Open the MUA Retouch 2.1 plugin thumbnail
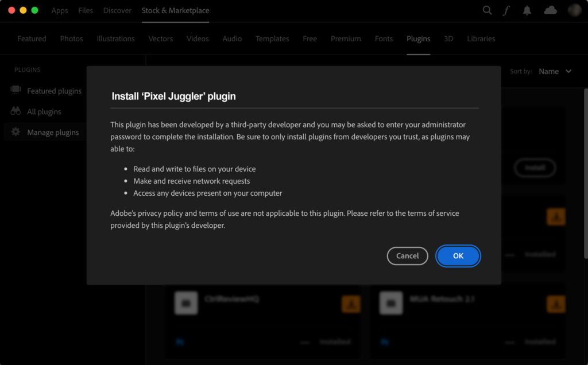 (391, 304)
